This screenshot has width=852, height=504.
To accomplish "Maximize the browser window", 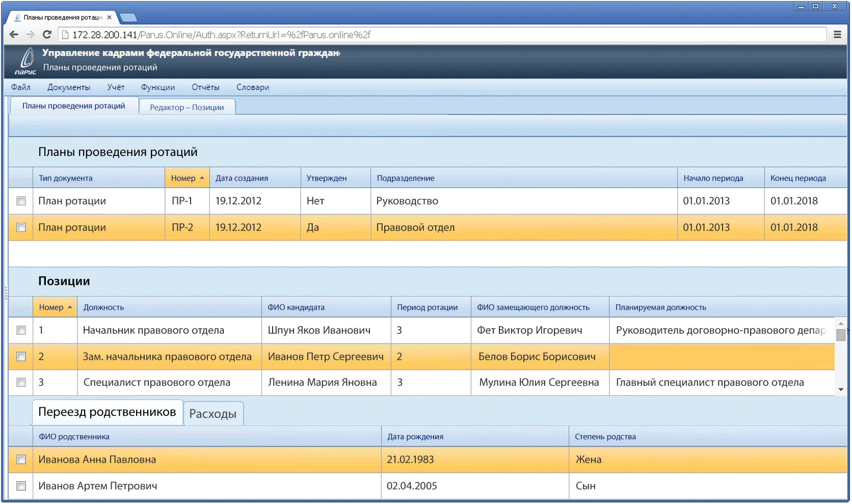I will coord(815,7).
